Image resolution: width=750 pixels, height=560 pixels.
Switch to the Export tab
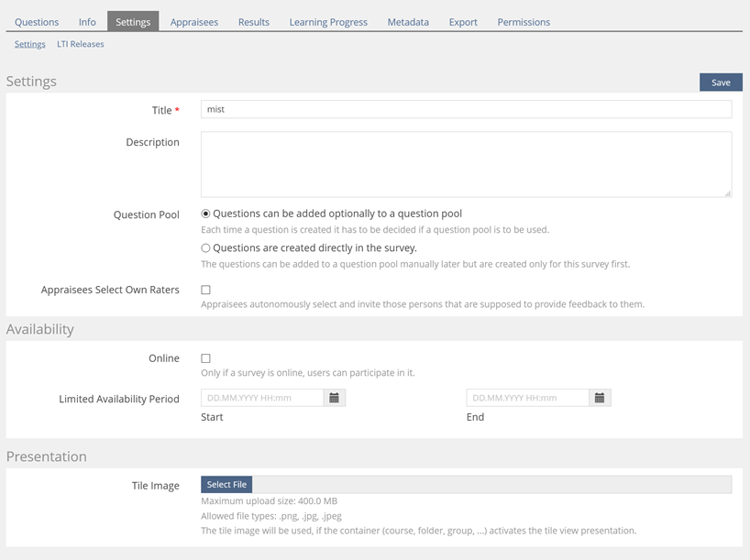(x=463, y=22)
